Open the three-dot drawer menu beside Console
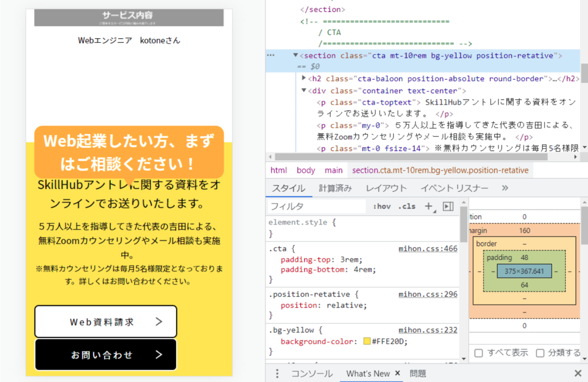Screen dimensions: 588x382 tap(277, 374)
